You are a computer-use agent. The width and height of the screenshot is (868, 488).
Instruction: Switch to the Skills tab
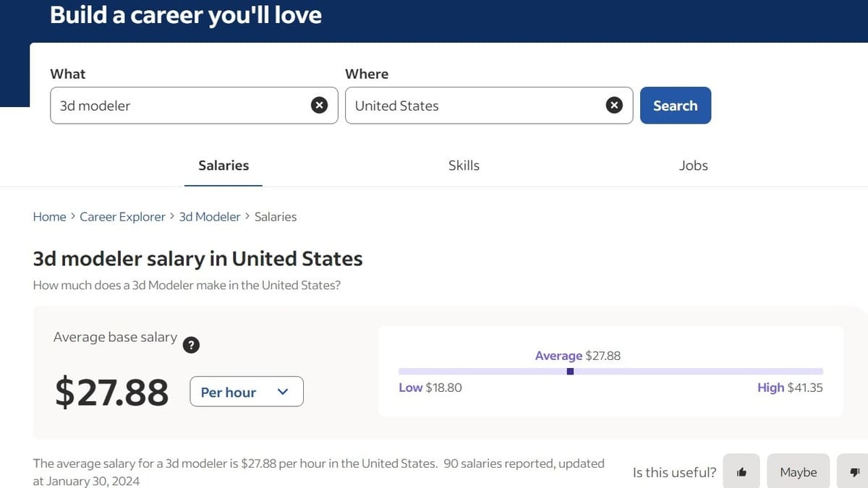pos(464,165)
